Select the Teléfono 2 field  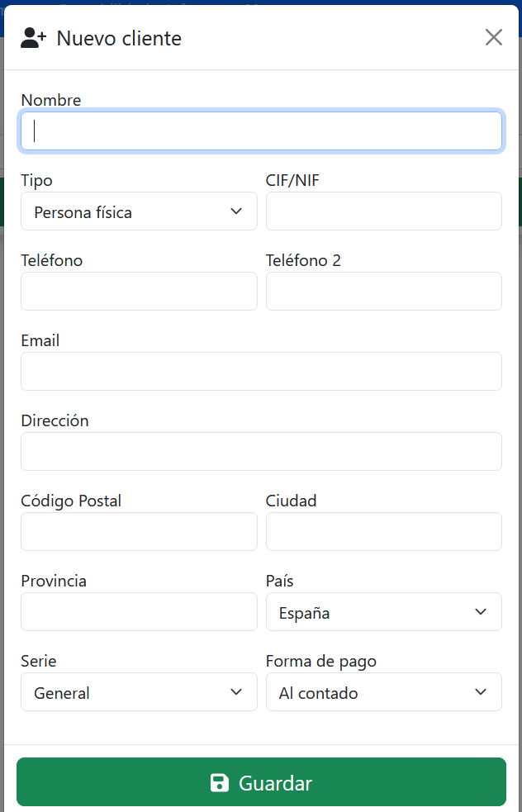click(x=384, y=292)
